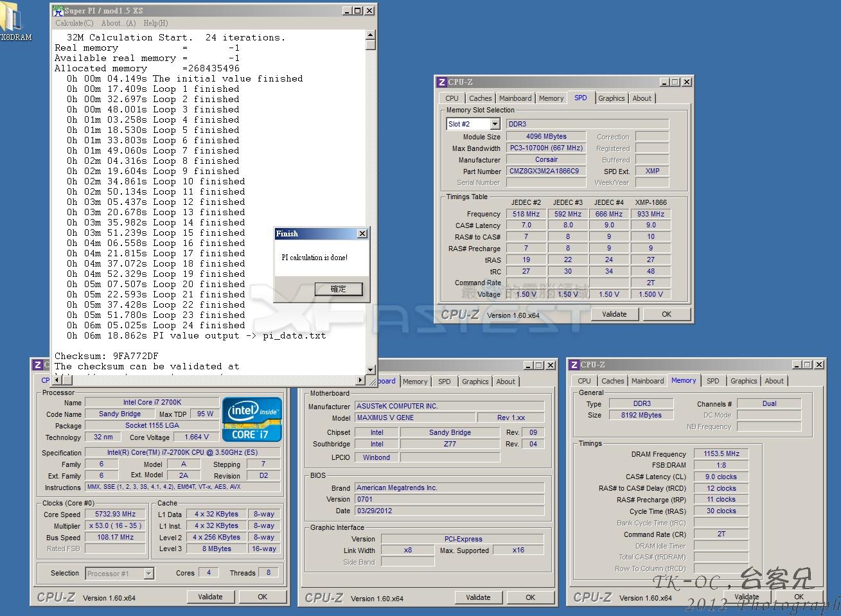
Task: Open the About...(A) menu in Super PI
Action: pos(119,23)
